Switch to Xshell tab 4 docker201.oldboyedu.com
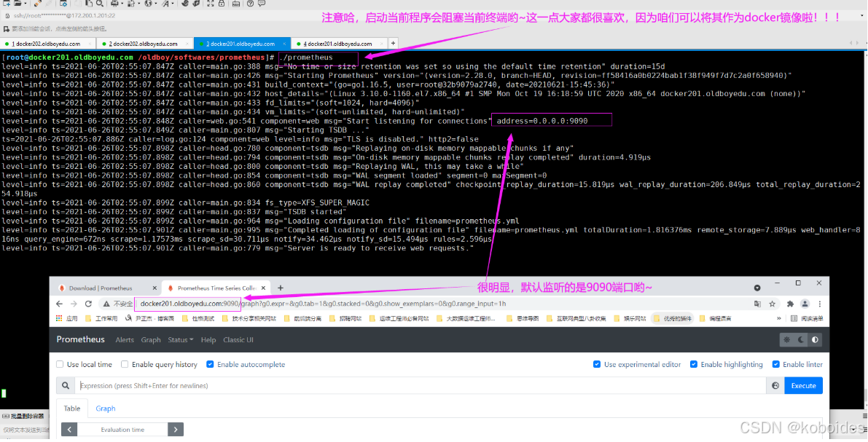Viewport: 868px width, 442px height. click(x=338, y=43)
